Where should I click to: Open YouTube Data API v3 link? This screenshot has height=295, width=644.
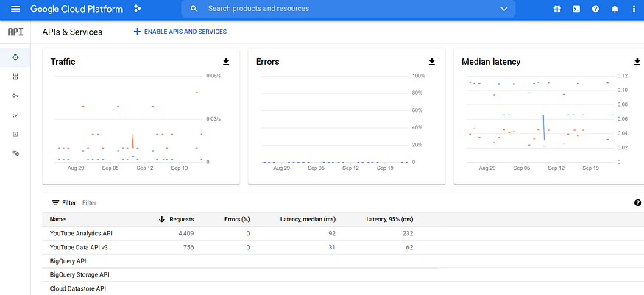point(79,247)
